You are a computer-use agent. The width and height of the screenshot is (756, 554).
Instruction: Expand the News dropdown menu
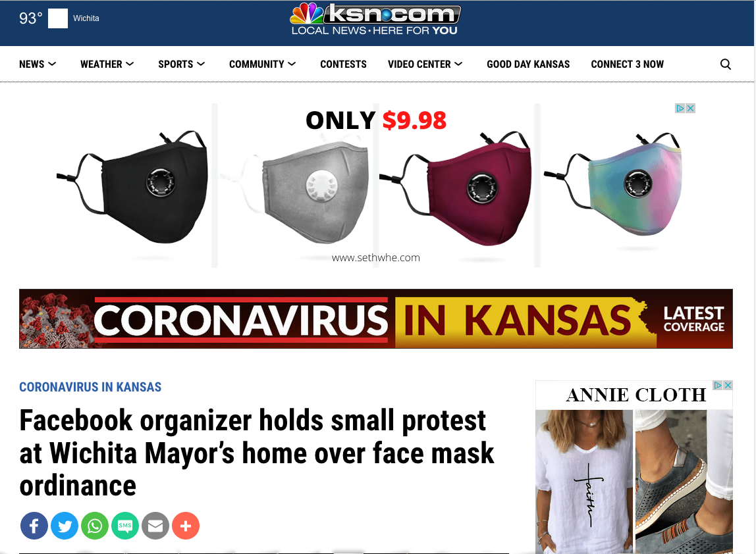pyautogui.click(x=38, y=64)
